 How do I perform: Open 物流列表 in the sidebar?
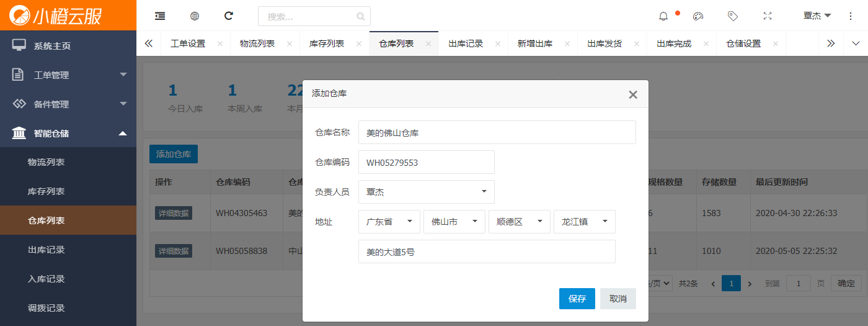coord(68,162)
